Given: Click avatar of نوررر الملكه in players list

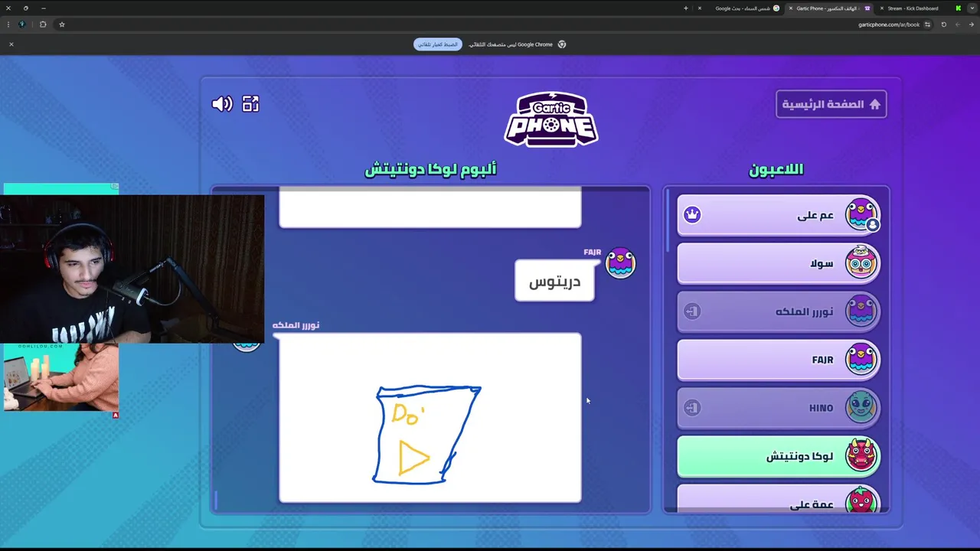Looking at the screenshot, I should (861, 311).
